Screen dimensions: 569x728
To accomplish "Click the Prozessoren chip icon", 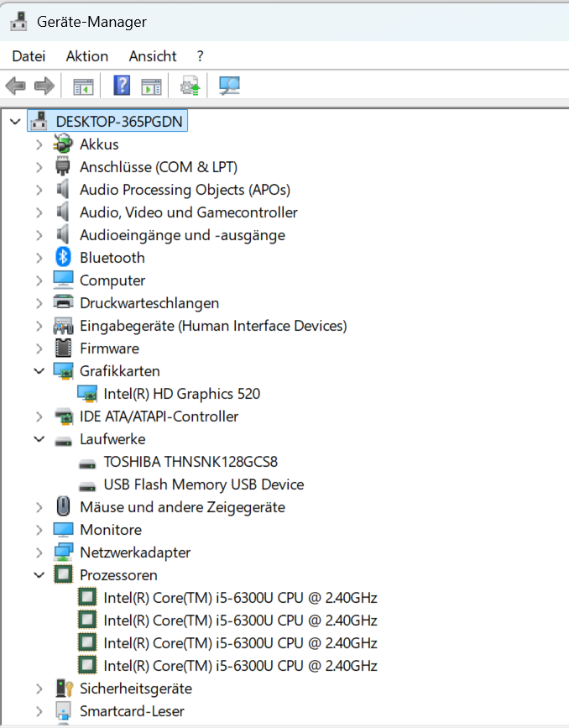I will (x=63, y=574).
